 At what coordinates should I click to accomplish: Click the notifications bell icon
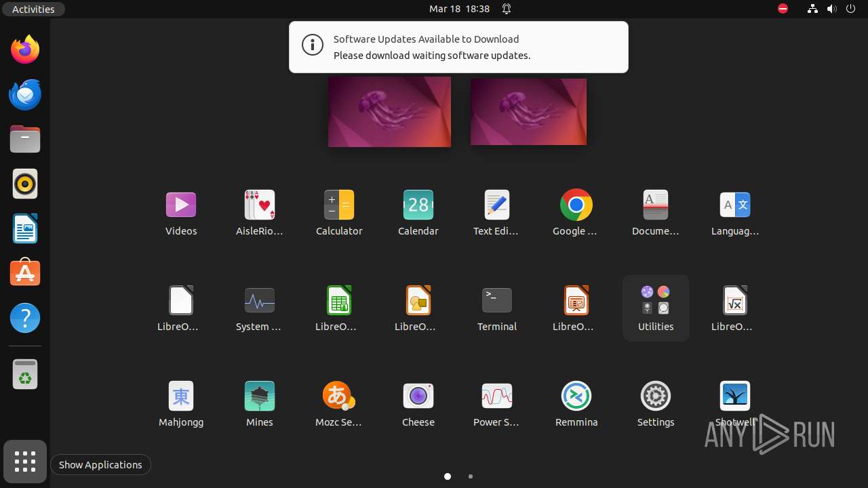click(507, 9)
